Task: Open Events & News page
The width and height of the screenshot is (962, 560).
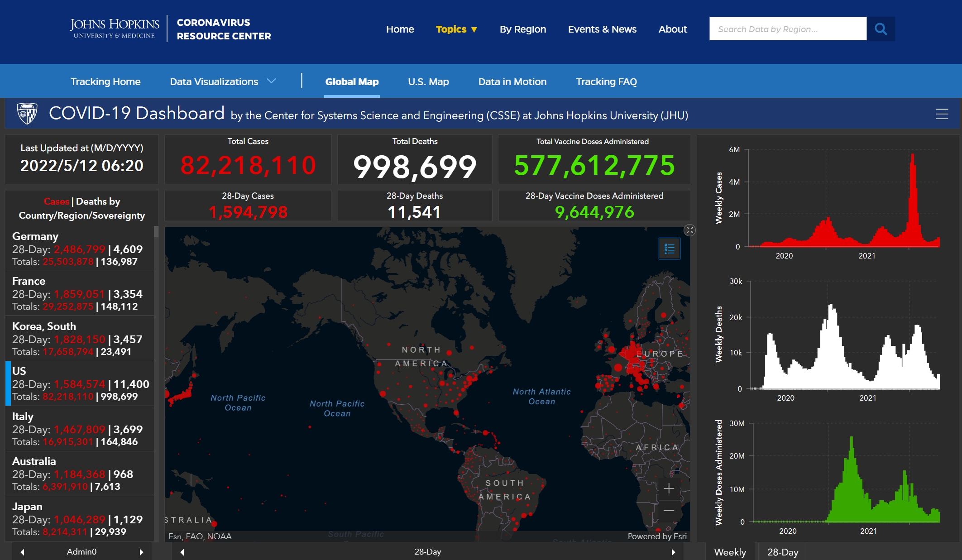Action: coord(602,29)
